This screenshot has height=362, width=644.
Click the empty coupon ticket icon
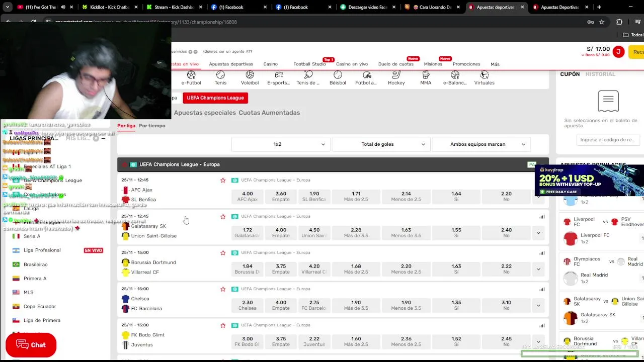tap(608, 101)
